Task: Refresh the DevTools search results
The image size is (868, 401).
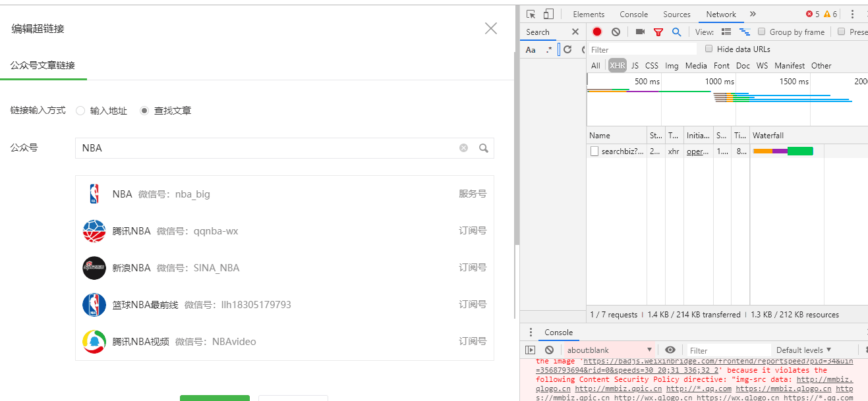Action: [567, 49]
